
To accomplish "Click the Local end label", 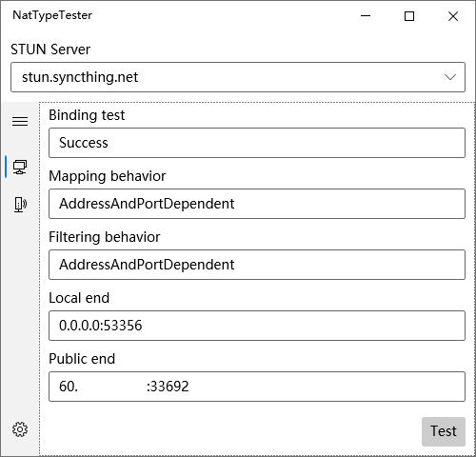I will pos(79,298).
